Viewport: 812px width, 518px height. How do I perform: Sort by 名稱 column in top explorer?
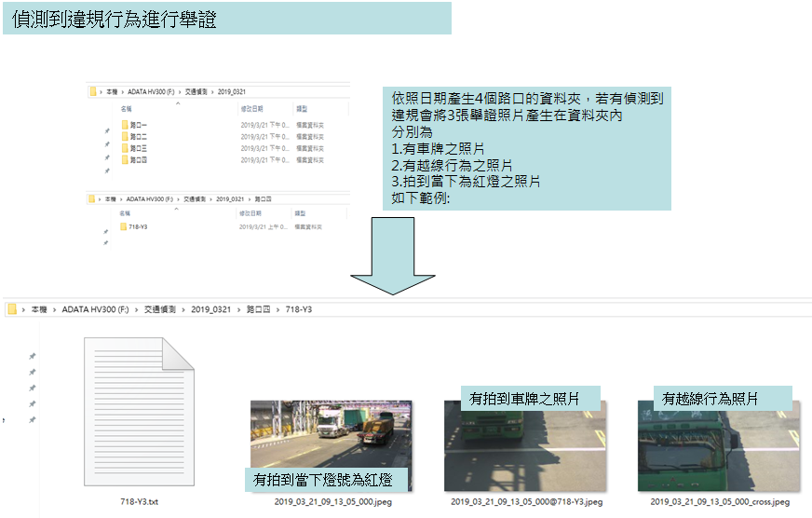click(x=126, y=108)
